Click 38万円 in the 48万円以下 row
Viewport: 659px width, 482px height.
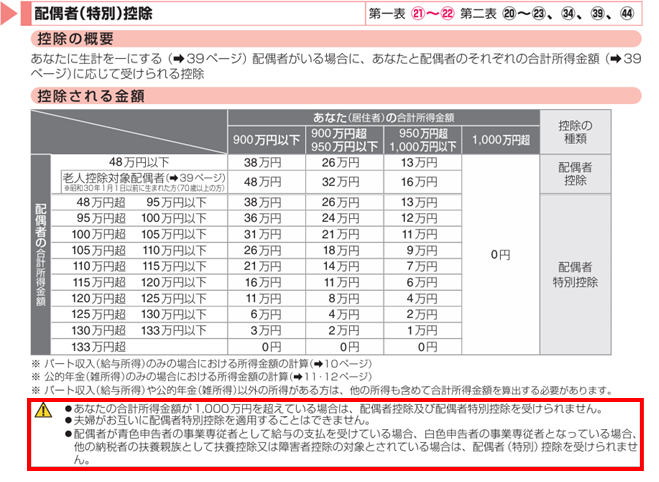(266, 162)
